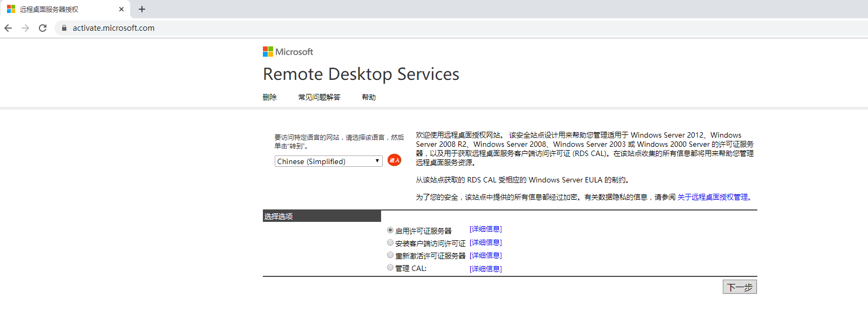Open the 关于远程桌面授权管理 link
The height and width of the screenshot is (312, 868).
pyautogui.click(x=714, y=198)
